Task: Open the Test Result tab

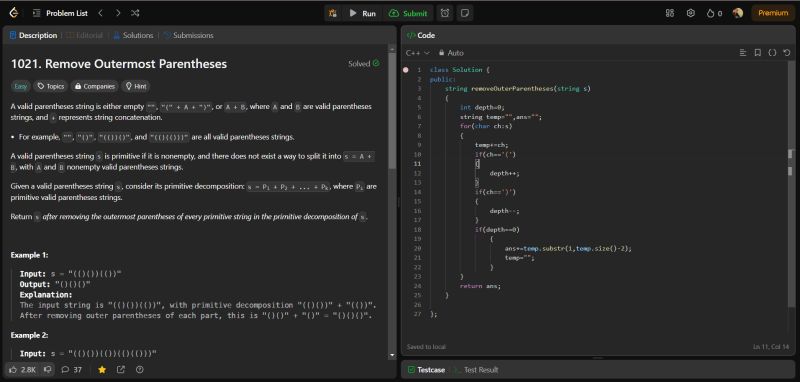Action: (x=477, y=370)
